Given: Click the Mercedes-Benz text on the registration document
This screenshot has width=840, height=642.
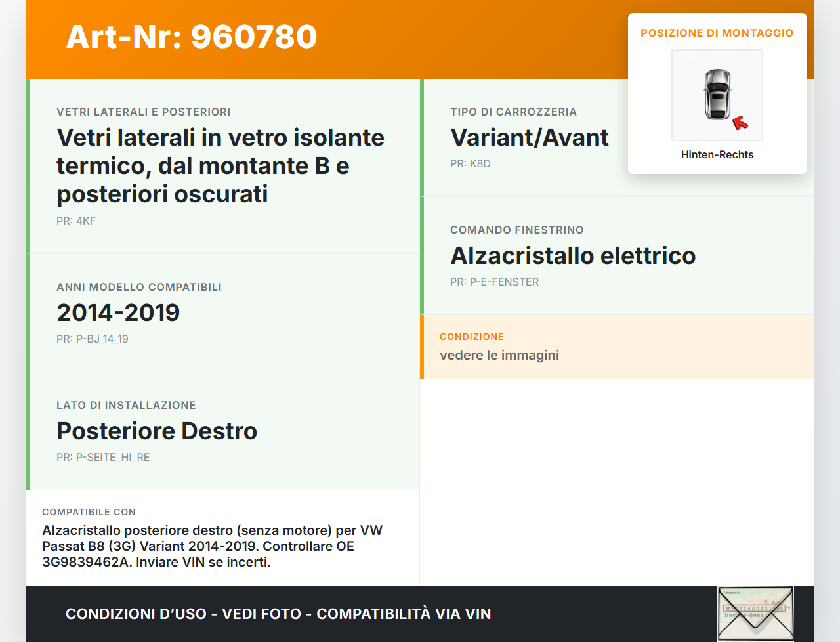Looking at the screenshot, I should pyautogui.click(x=744, y=615).
